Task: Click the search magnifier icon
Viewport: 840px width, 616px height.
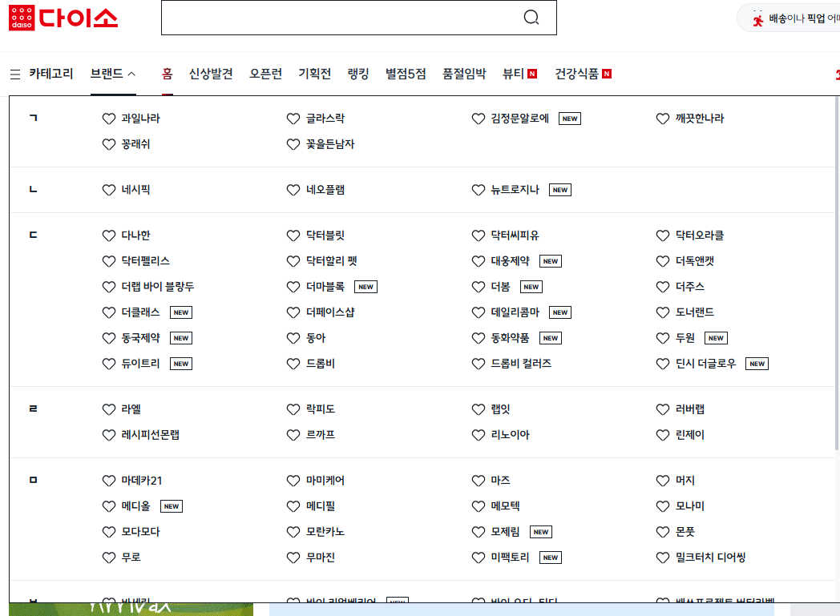Action: coord(531,18)
